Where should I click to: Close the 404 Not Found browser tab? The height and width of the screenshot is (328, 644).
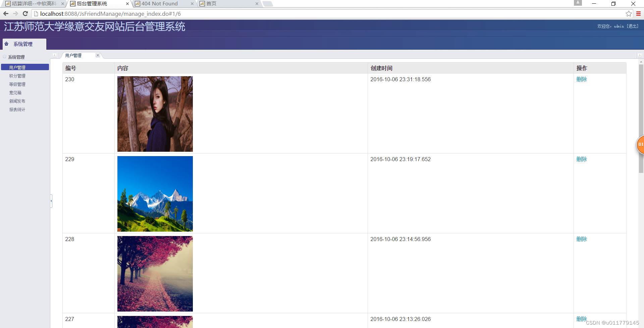(192, 4)
